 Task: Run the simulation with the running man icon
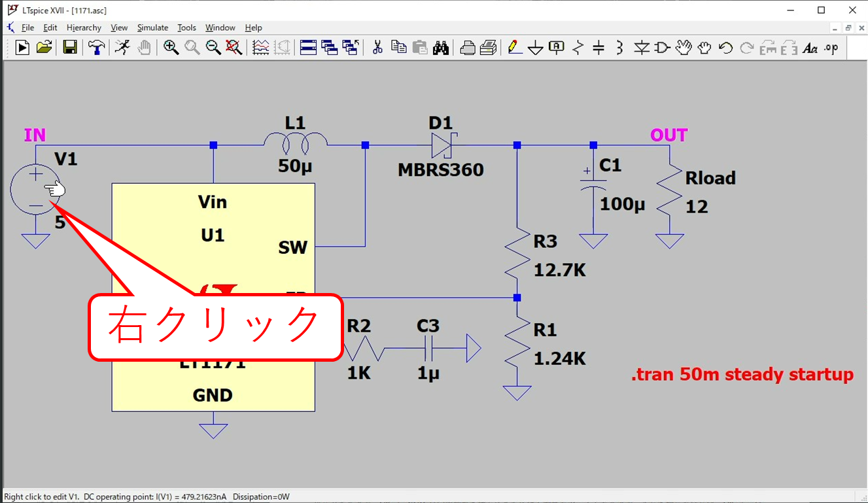coord(122,47)
